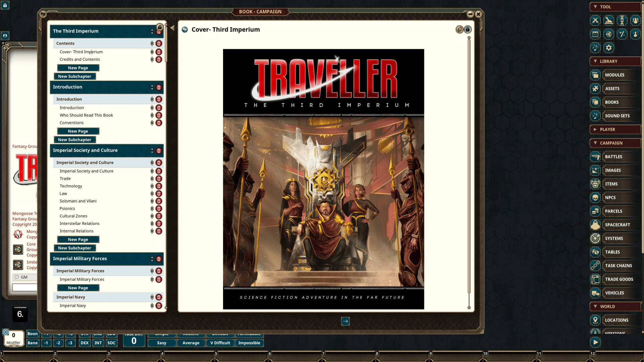The height and width of the screenshot is (362, 644).
Task: Open the Calendar tool
Action: [595, 34]
